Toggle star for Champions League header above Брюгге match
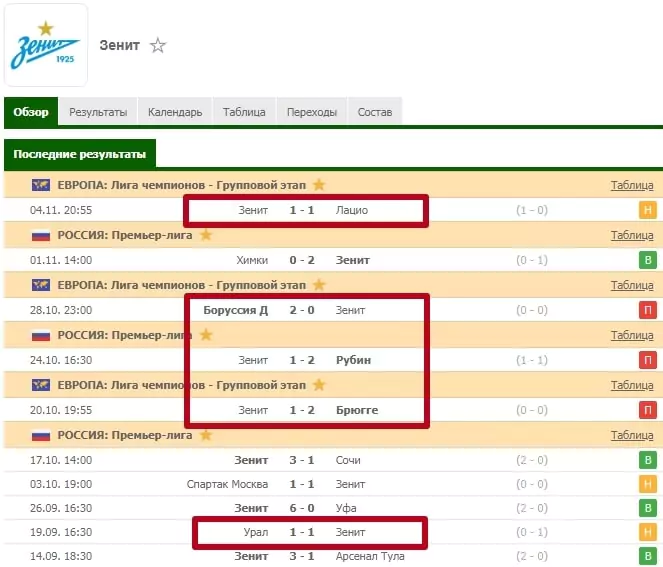Screen dimensions: 663x567 click(319, 385)
